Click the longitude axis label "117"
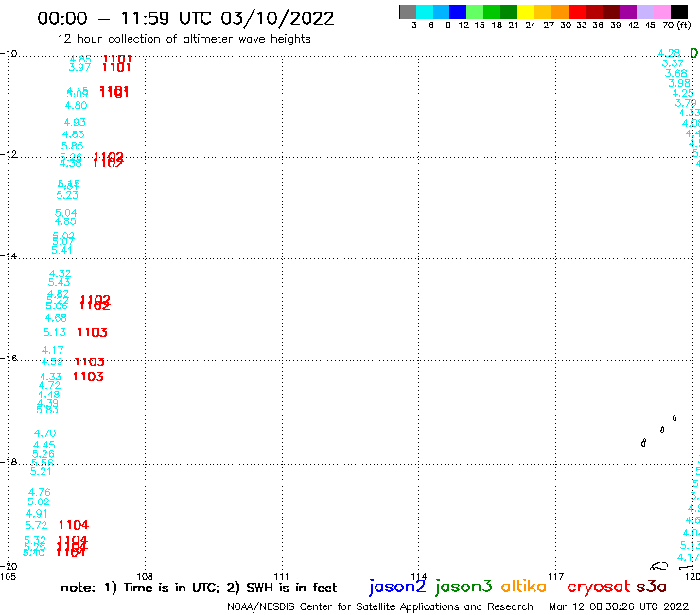The image size is (700, 615). (x=556, y=576)
